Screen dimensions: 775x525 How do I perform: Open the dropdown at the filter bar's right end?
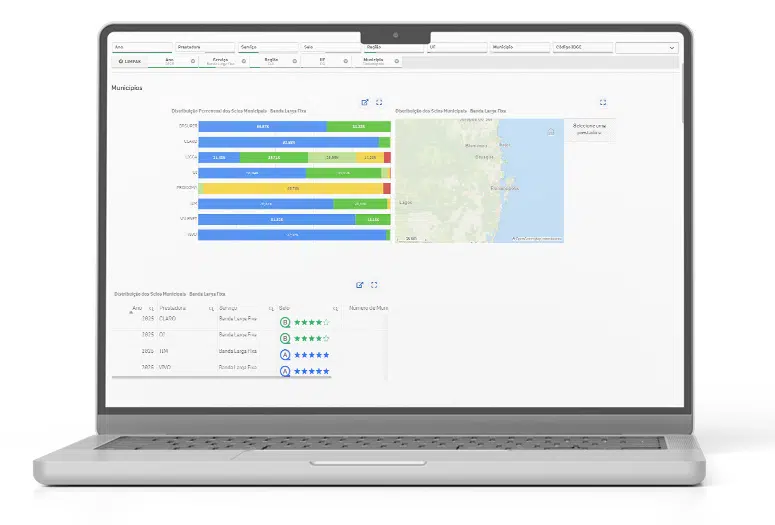pyautogui.click(x=671, y=47)
